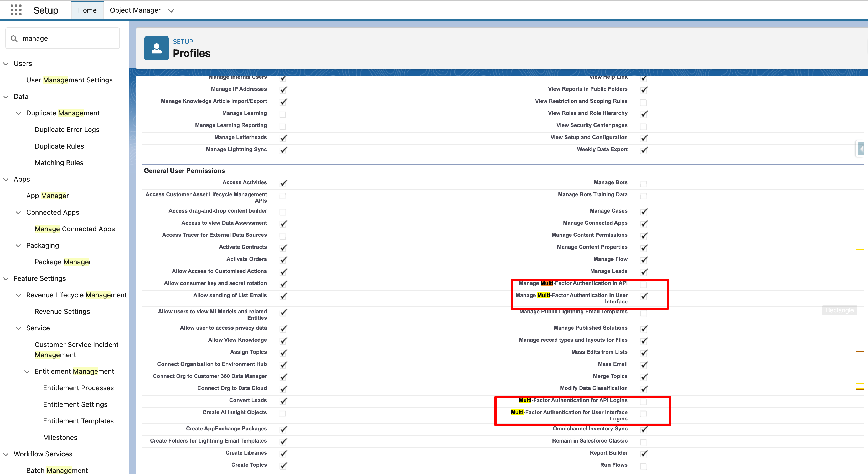This screenshot has height=474, width=868.
Task: Open the Object Manager dropdown arrow
Action: 171,10
